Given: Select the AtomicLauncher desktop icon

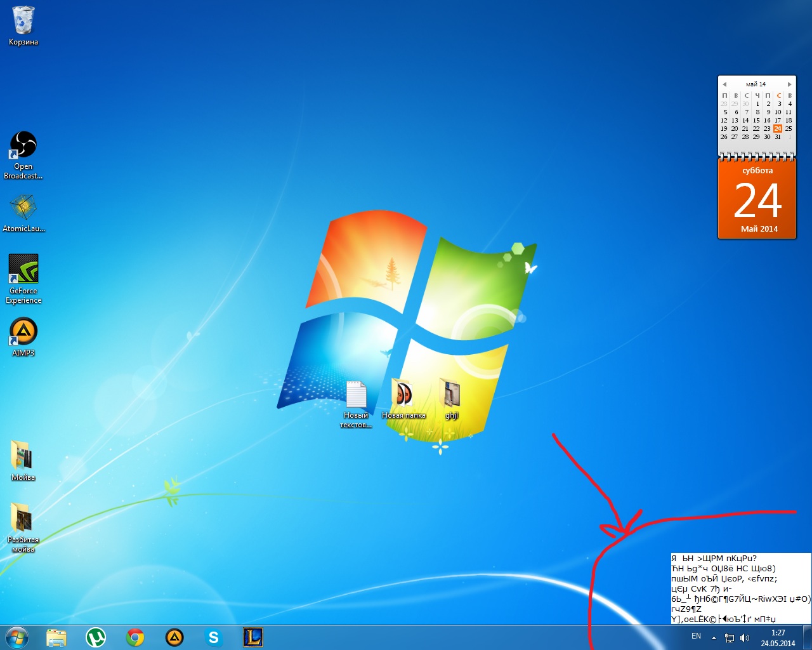Looking at the screenshot, I should click(x=23, y=213).
